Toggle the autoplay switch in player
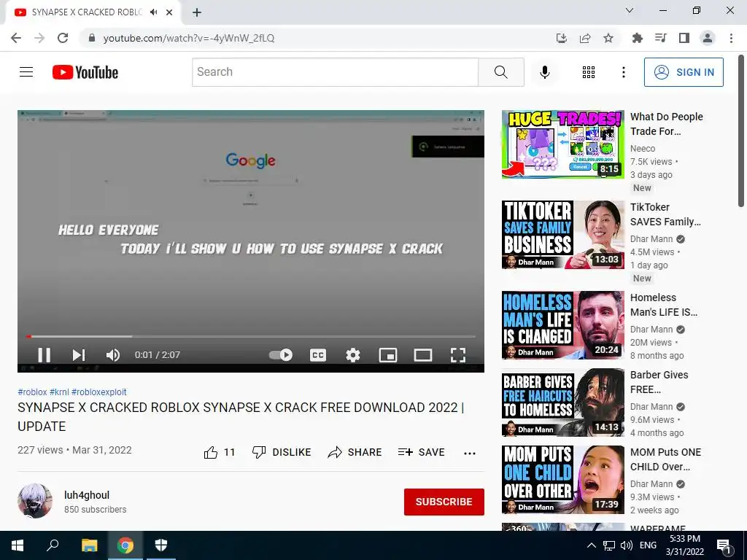Image resolution: width=747 pixels, height=560 pixels. click(x=281, y=355)
